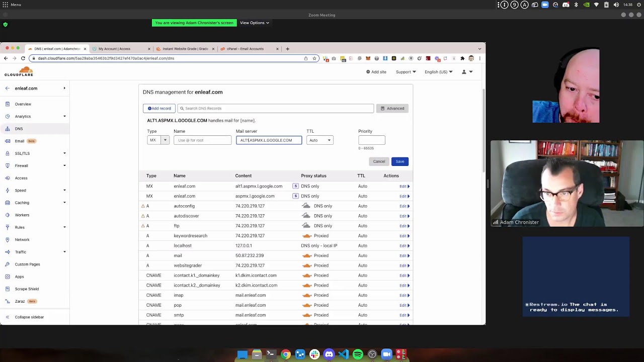
Task: Toggle proxy status cloud for ftp record
Action: pos(306,226)
